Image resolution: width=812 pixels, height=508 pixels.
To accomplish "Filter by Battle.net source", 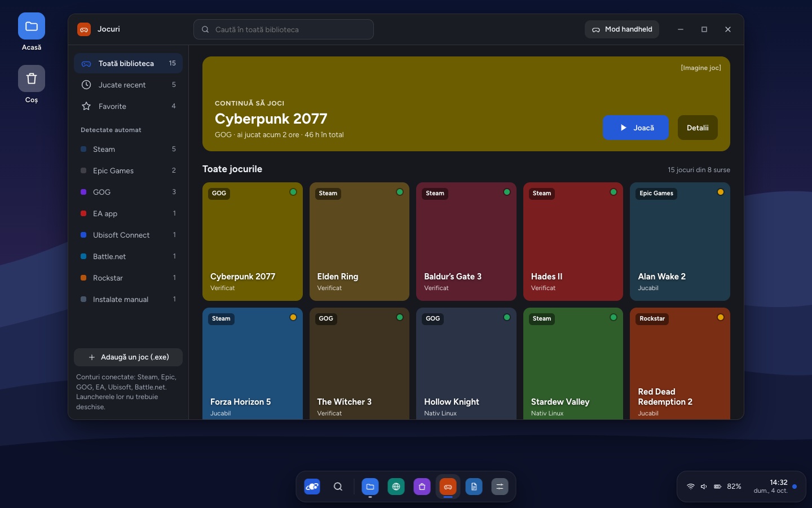I will [x=128, y=256].
